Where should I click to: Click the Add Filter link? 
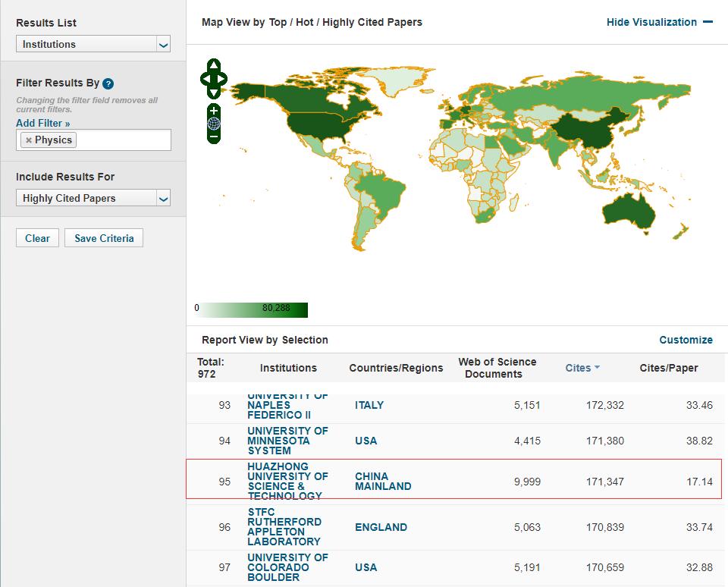point(42,123)
